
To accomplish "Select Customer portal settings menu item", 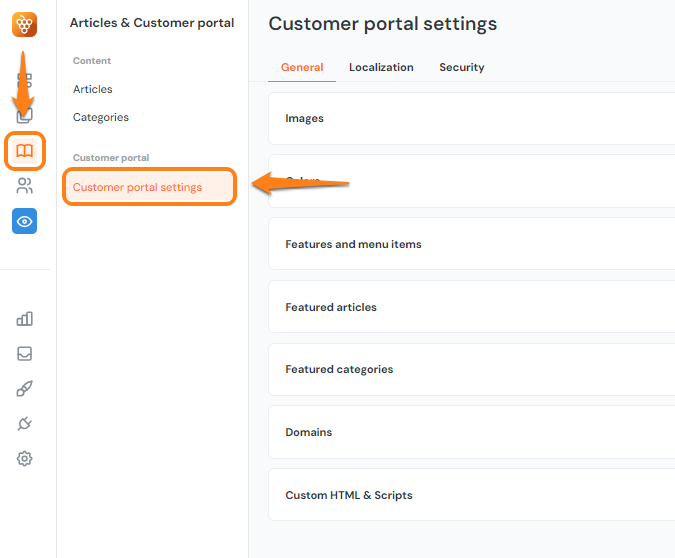I will (149, 187).
